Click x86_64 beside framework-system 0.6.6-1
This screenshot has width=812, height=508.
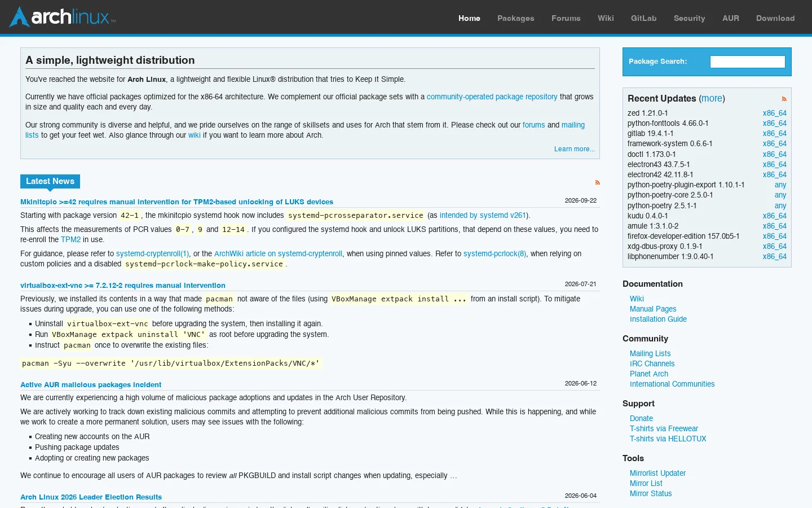tap(774, 143)
